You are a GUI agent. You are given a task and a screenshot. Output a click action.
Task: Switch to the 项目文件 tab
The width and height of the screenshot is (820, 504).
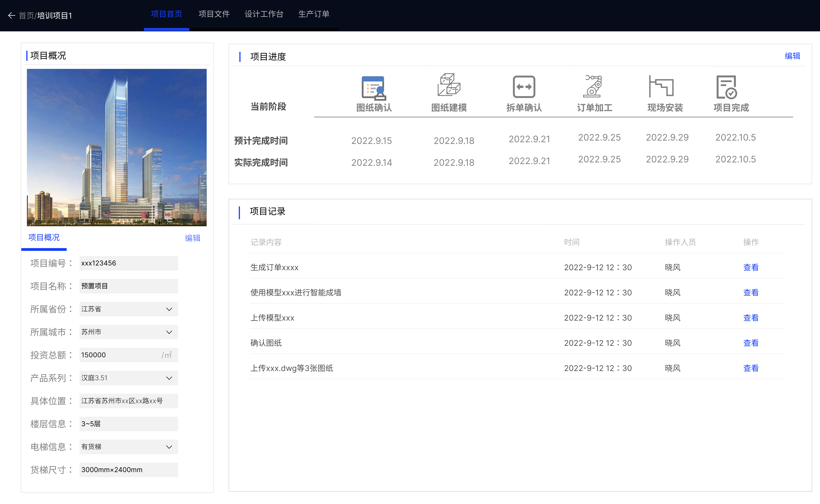(x=214, y=14)
